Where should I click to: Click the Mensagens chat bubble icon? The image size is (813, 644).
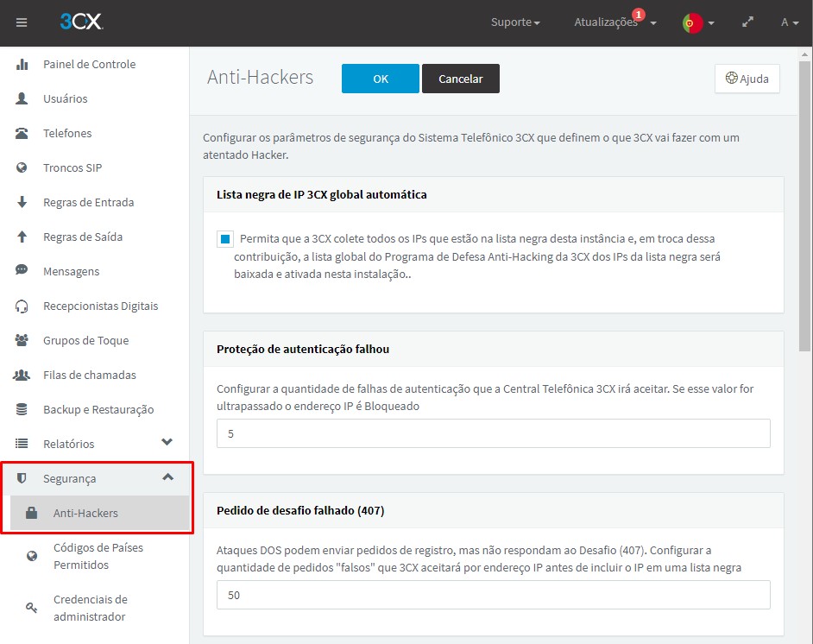point(22,269)
